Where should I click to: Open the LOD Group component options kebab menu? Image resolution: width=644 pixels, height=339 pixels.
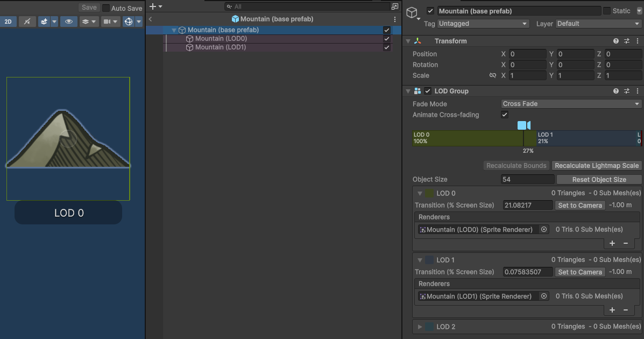pos(638,90)
